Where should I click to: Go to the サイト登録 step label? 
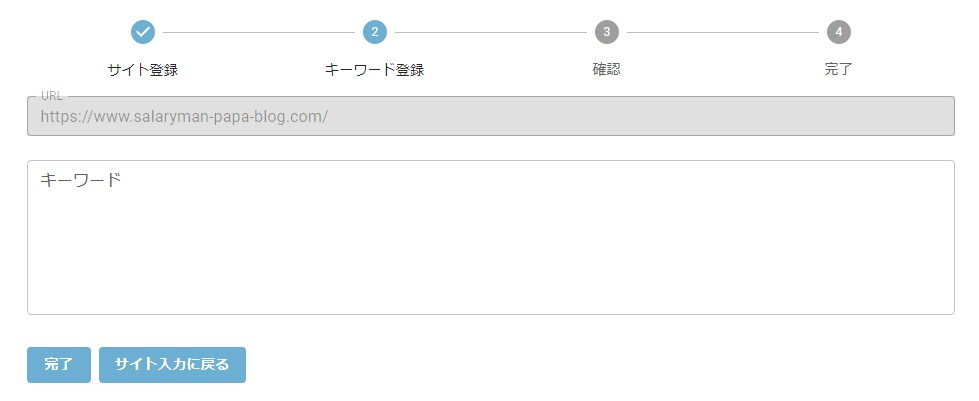143,69
